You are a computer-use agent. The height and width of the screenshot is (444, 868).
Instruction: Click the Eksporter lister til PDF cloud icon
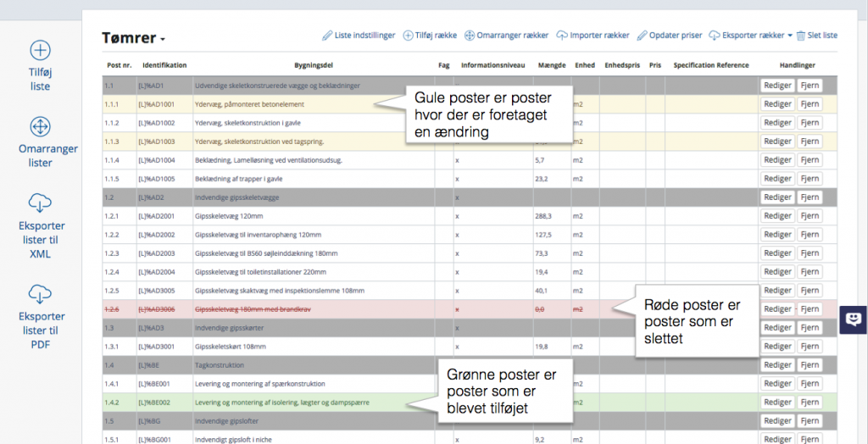(40, 294)
